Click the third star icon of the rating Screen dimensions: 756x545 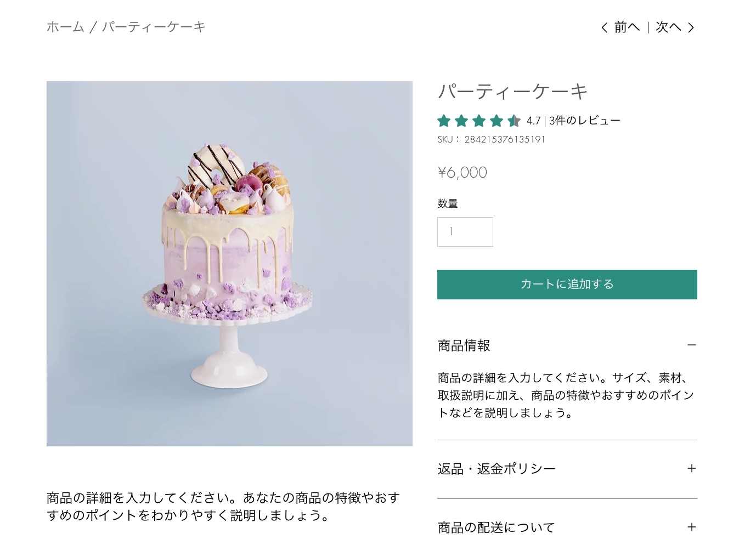tap(478, 121)
